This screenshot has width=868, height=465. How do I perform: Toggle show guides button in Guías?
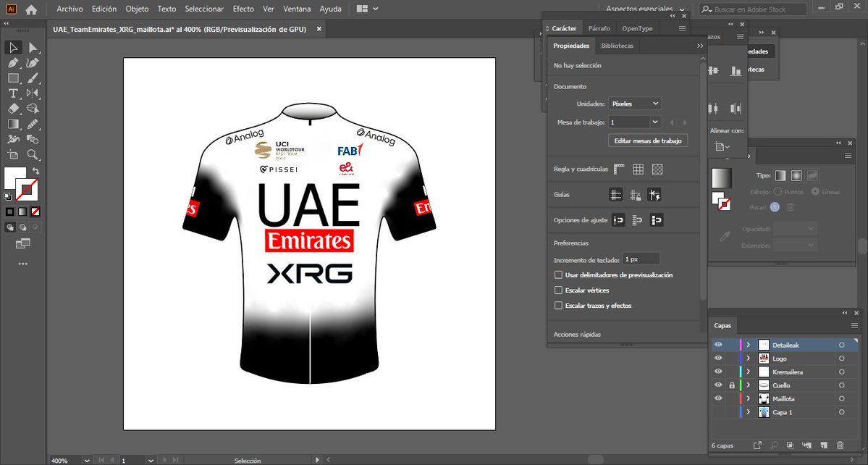click(x=615, y=194)
